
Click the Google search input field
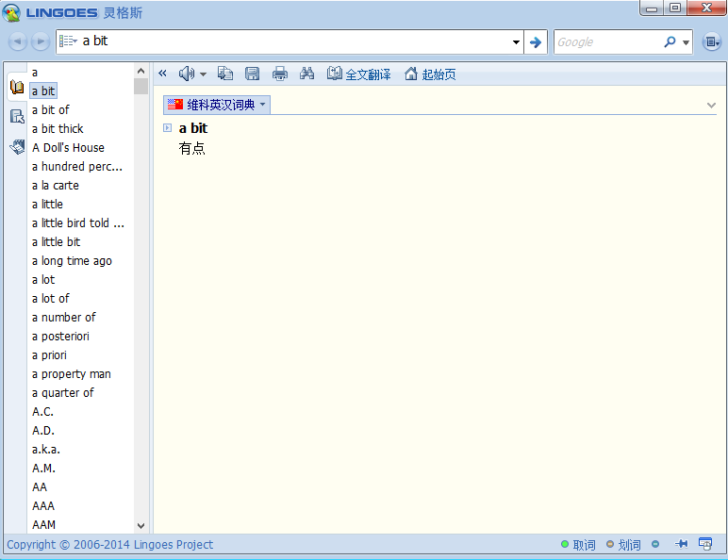click(605, 41)
